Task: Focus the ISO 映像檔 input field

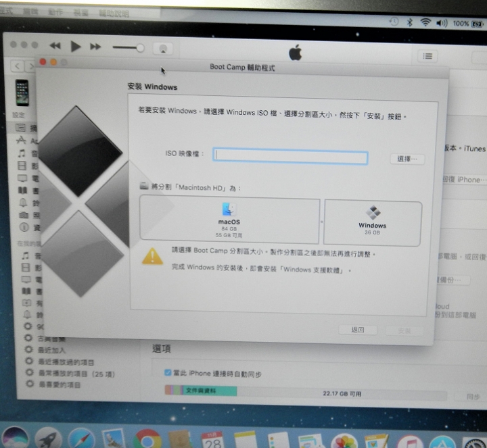Action: click(290, 157)
